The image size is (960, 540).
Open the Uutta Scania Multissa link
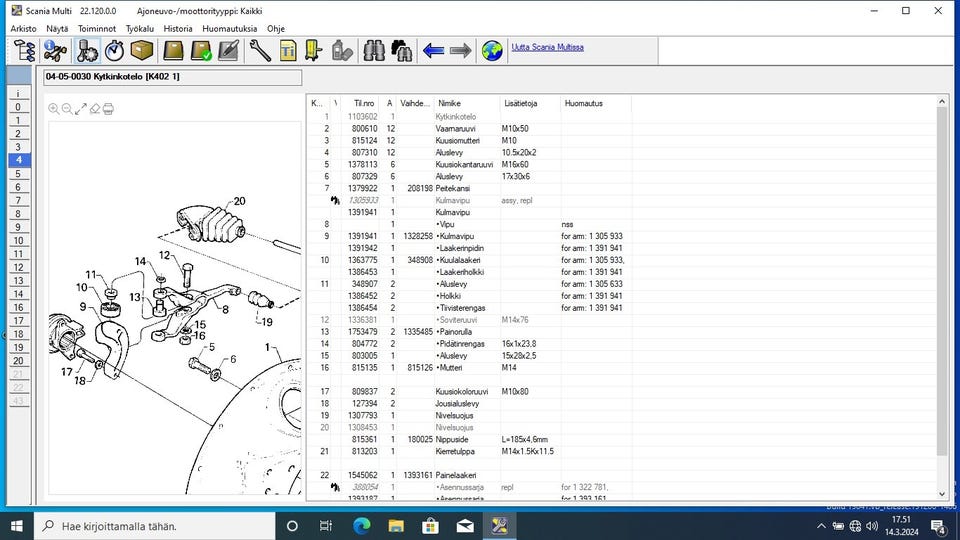point(547,47)
